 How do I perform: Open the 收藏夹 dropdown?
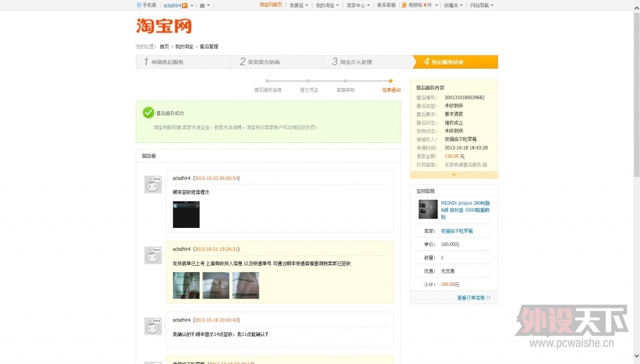pyautogui.click(x=453, y=6)
